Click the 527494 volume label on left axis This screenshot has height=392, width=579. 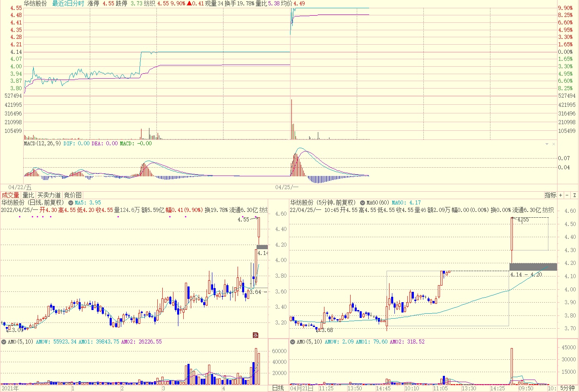[13, 96]
